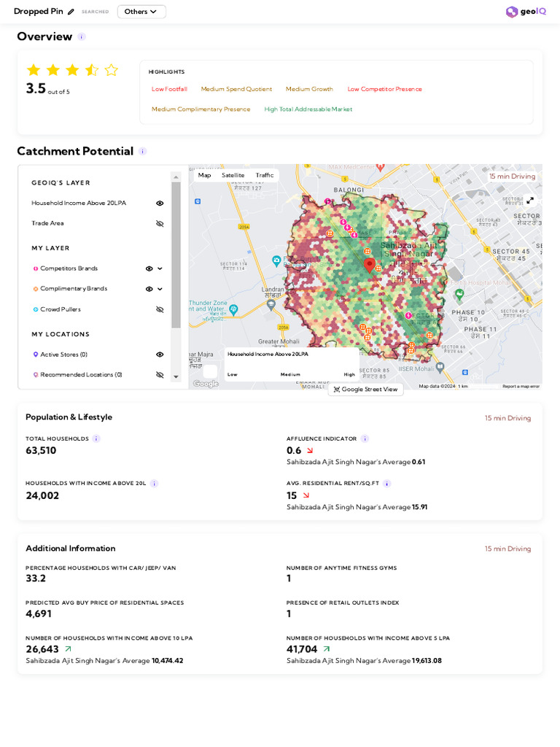Open the Overview info icon

click(x=82, y=36)
